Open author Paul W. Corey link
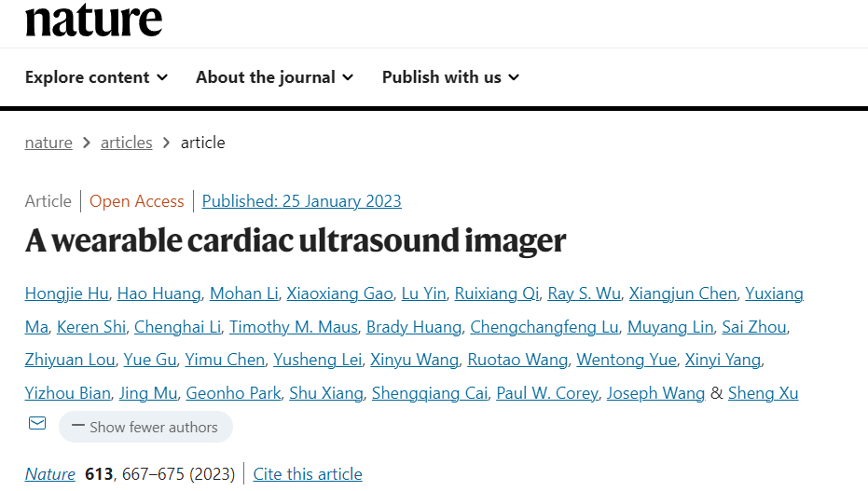Viewport: 868px width, 491px height. 547,393
